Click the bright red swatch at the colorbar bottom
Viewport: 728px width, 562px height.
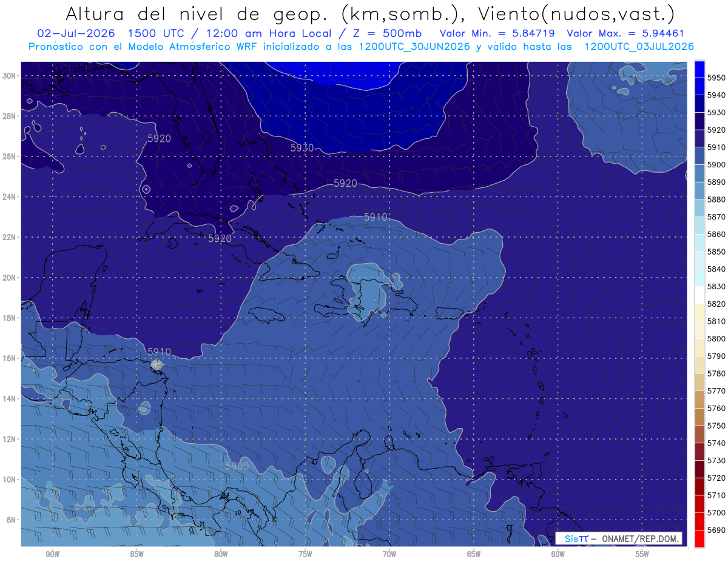click(x=699, y=538)
